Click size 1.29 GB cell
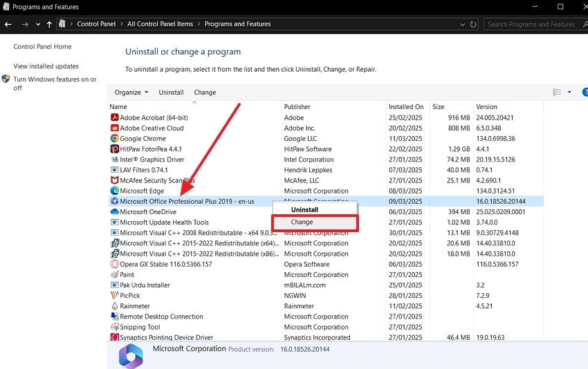This screenshot has width=588, height=369. (459, 149)
